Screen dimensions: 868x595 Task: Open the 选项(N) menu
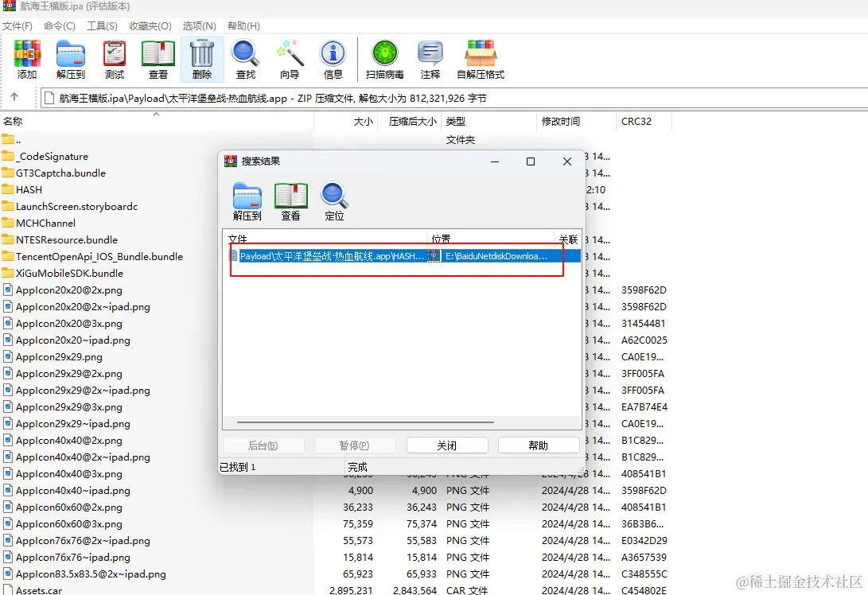(x=199, y=26)
